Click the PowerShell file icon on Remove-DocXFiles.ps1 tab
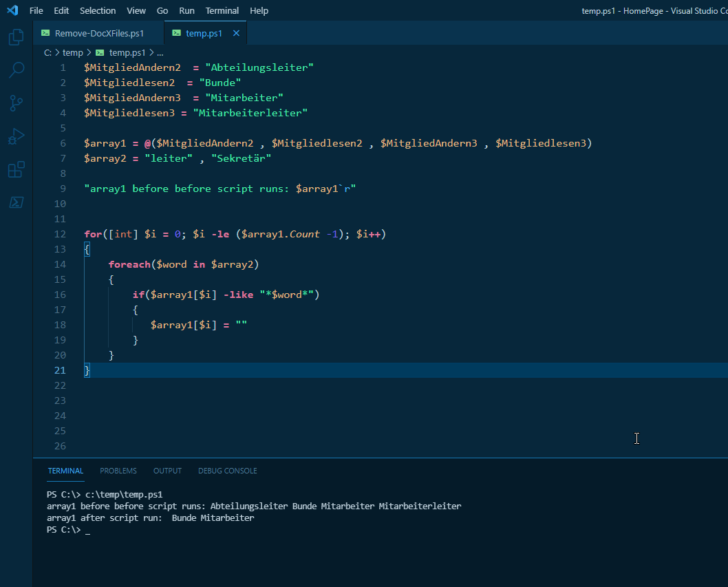728x587 pixels. click(x=45, y=33)
